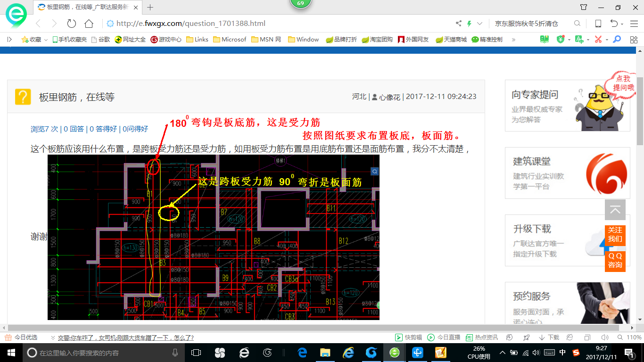
Task: Open the 收藏 favorites dropdown
Action: (34, 40)
